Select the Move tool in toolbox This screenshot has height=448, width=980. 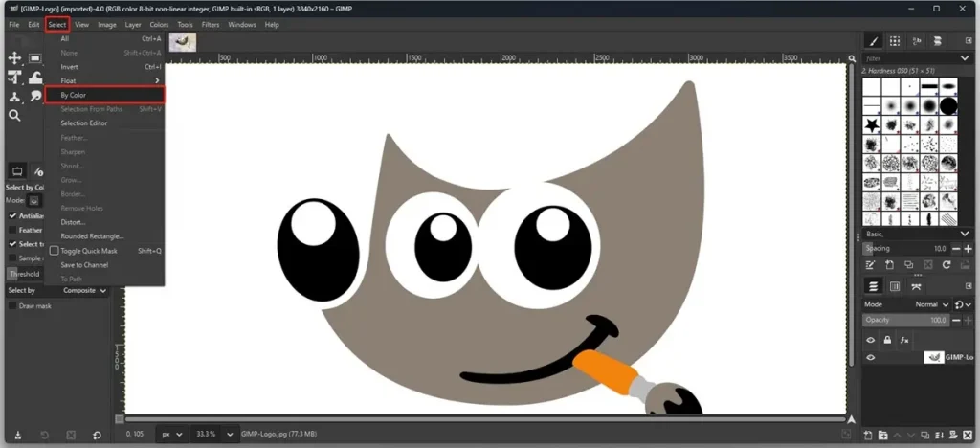pyautogui.click(x=15, y=58)
